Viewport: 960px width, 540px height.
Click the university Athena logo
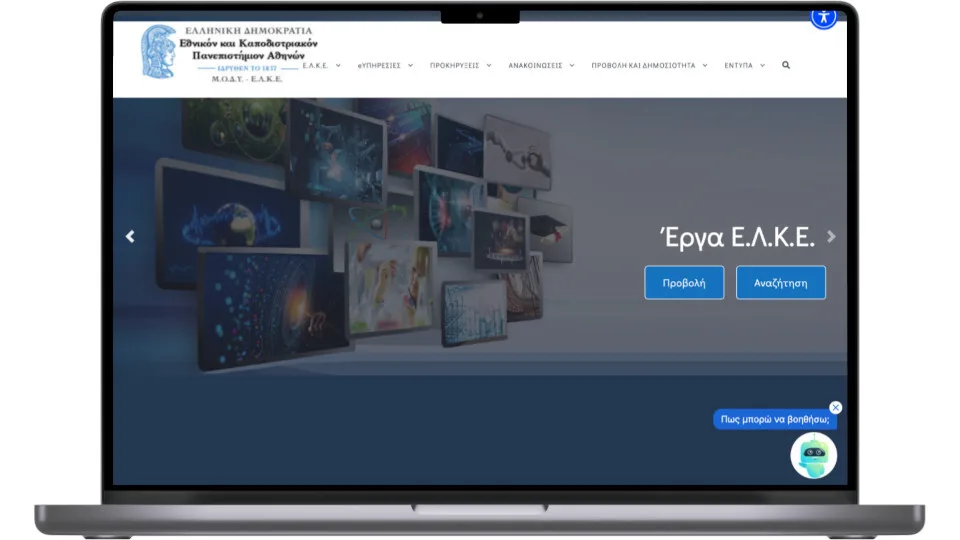point(159,51)
